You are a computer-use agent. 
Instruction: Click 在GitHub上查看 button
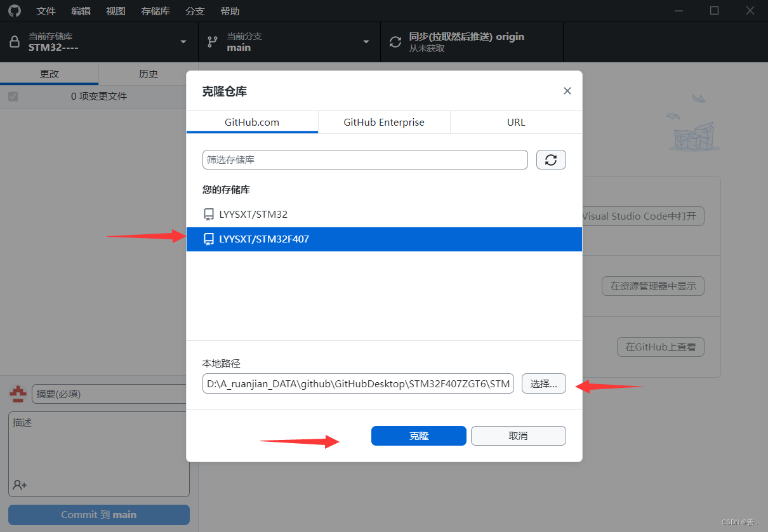pyautogui.click(x=661, y=347)
